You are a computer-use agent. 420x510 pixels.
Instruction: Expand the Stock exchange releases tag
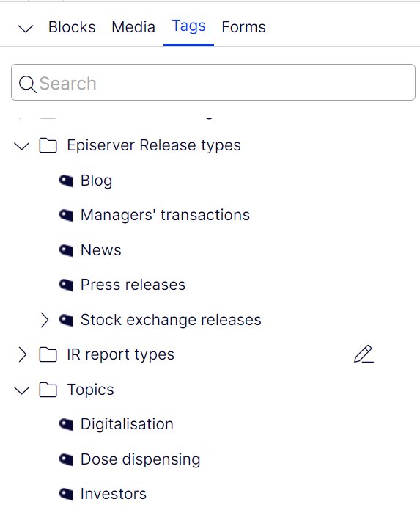click(45, 320)
